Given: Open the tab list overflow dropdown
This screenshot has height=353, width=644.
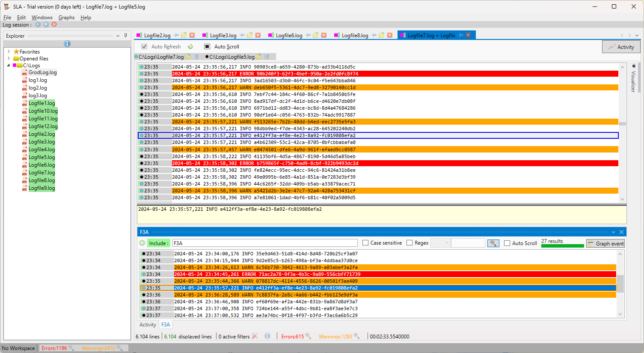Looking at the screenshot, I should (637, 36).
